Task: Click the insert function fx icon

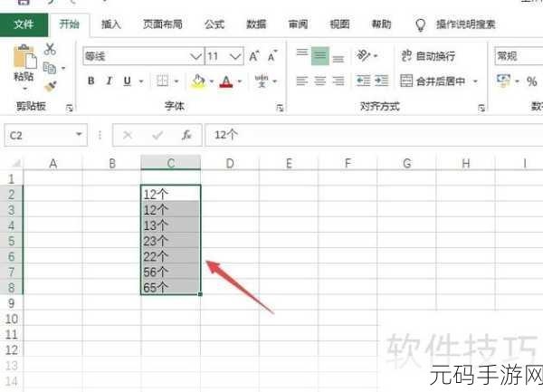Action: [x=187, y=135]
